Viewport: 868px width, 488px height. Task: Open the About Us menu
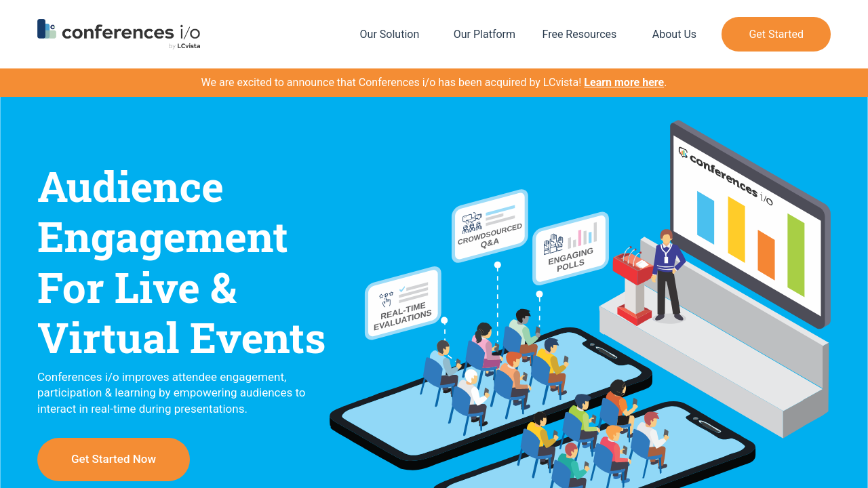coord(674,35)
